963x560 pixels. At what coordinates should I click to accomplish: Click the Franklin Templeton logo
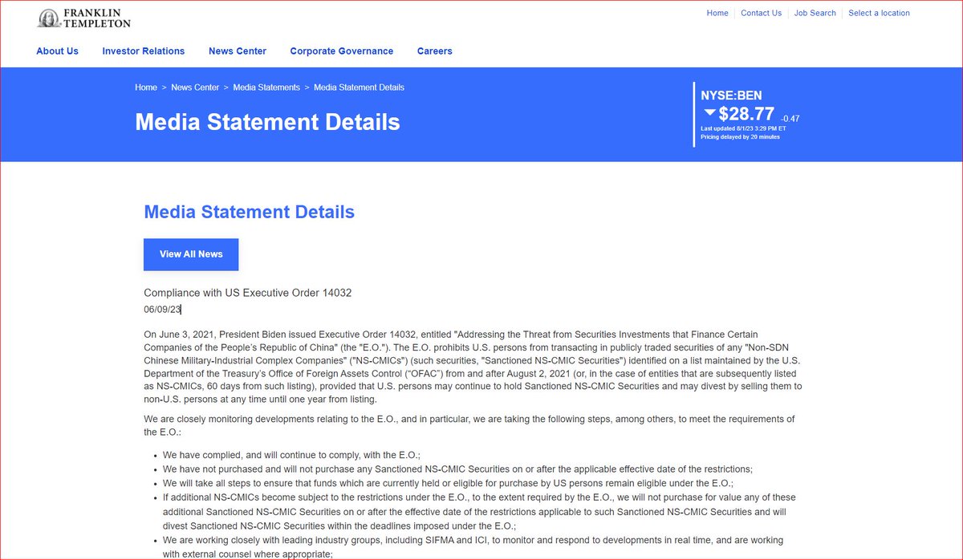pyautogui.click(x=83, y=18)
